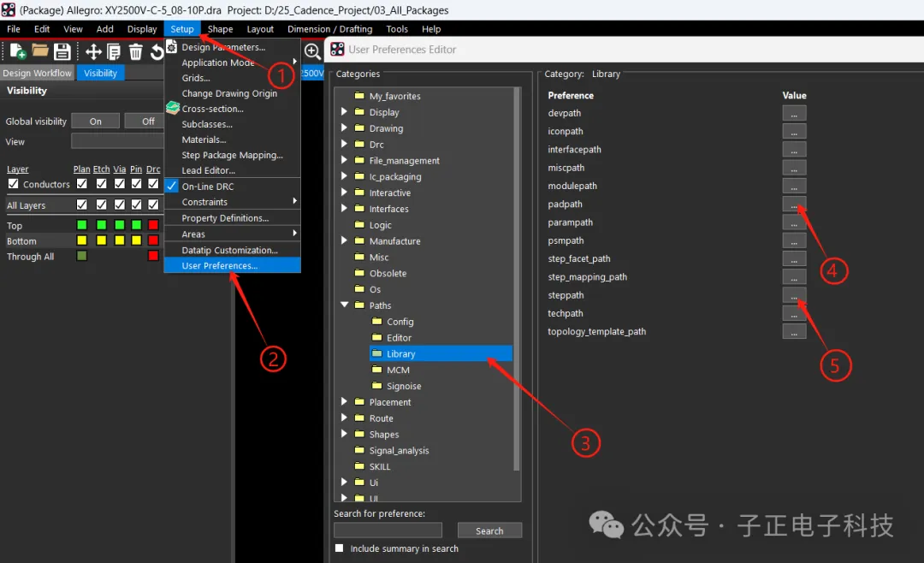Click the Undo arrow icon
924x563 pixels.
(157, 52)
